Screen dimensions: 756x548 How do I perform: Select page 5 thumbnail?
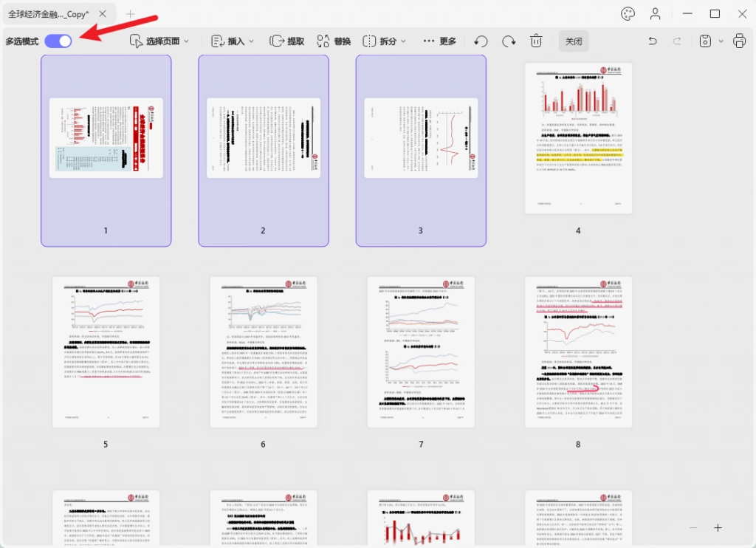pos(106,352)
